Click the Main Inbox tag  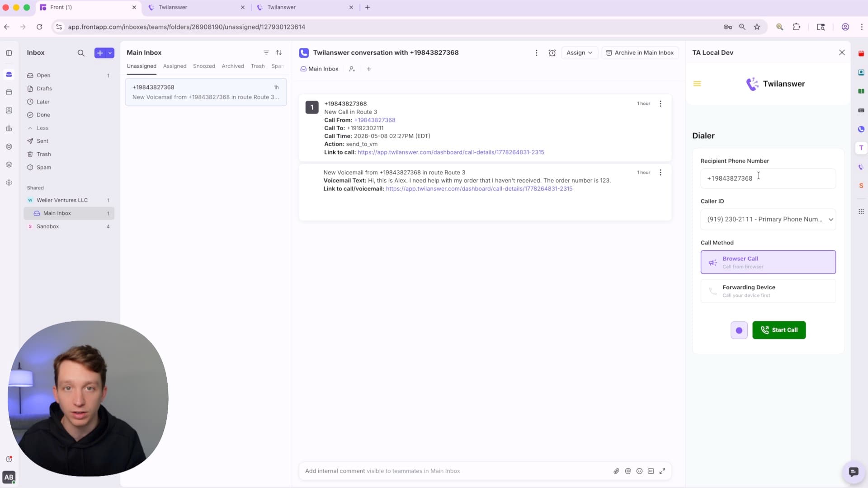point(319,69)
